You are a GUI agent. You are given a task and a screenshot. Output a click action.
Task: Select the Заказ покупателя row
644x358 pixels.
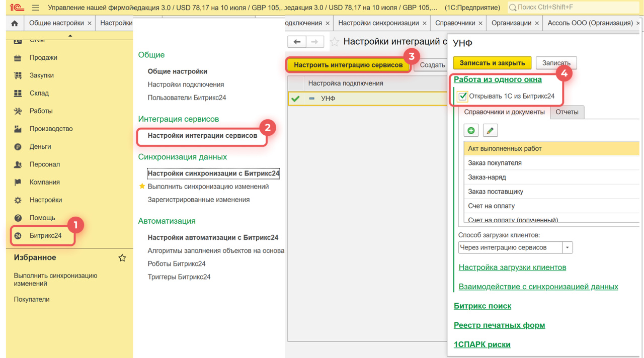(551, 163)
